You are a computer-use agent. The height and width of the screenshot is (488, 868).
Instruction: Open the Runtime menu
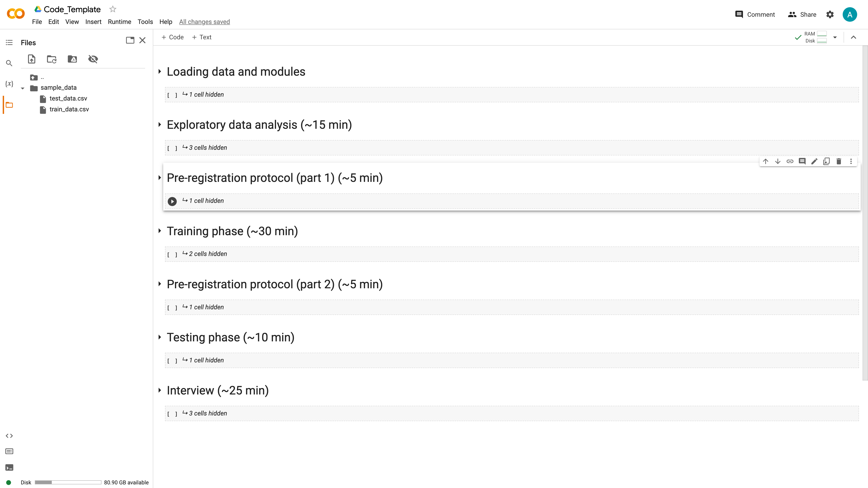pos(119,22)
